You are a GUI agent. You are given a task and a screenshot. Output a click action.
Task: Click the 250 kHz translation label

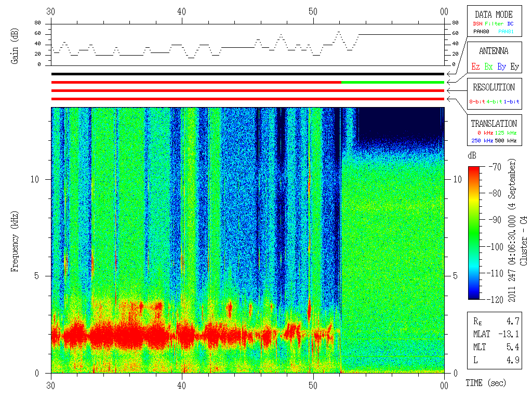(482, 140)
